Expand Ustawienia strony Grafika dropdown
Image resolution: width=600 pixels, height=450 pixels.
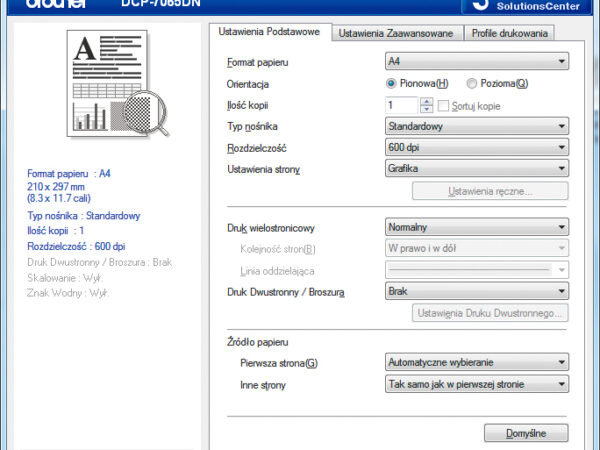coord(476,168)
